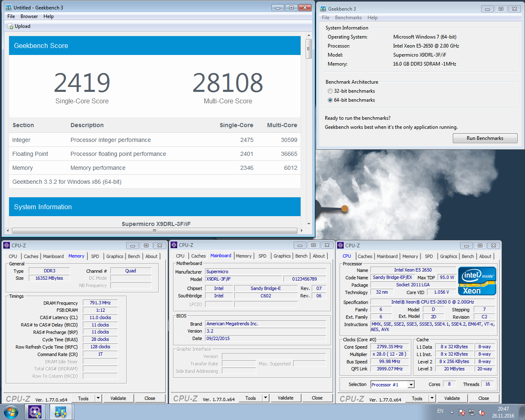Switch to Caches tab in Mainboard CPU-Z window
The width and height of the screenshot is (525, 420).
point(199,256)
